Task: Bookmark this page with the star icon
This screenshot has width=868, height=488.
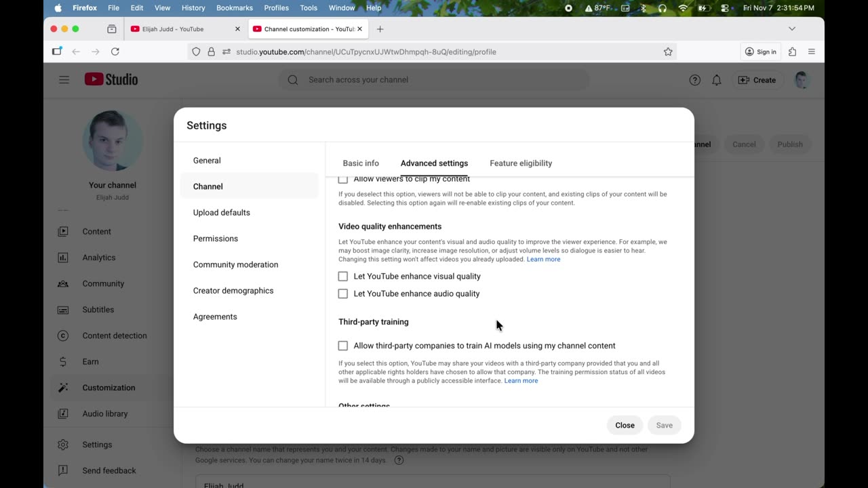Action: tap(668, 52)
